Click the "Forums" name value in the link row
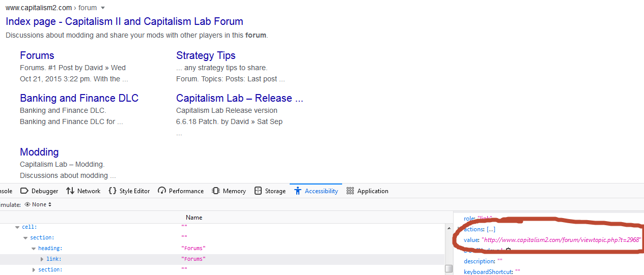The width and height of the screenshot is (644, 275). [193, 259]
